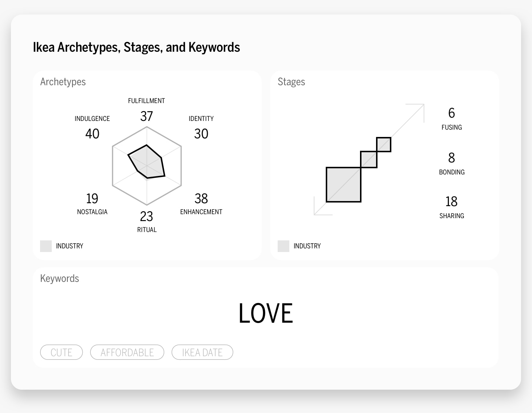The height and width of the screenshot is (413, 532).
Task: Expand the Keywords panel header
Action: point(59,278)
